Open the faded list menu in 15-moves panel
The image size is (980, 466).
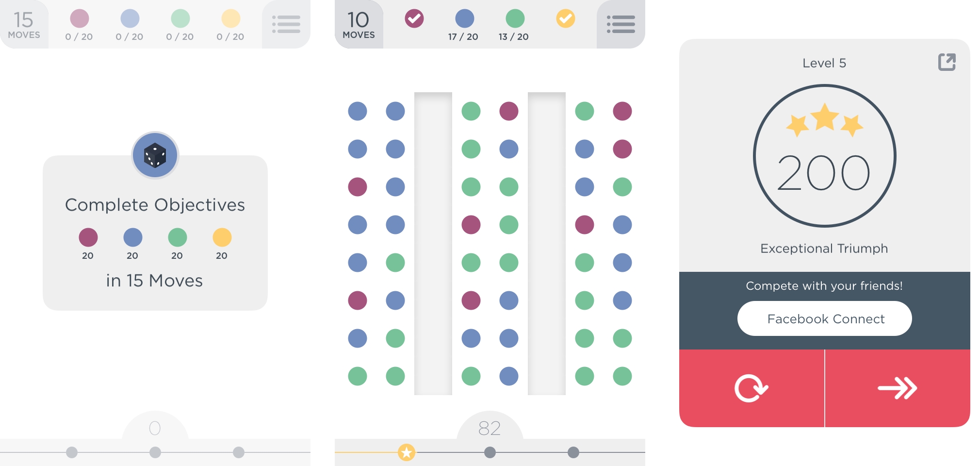(286, 24)
